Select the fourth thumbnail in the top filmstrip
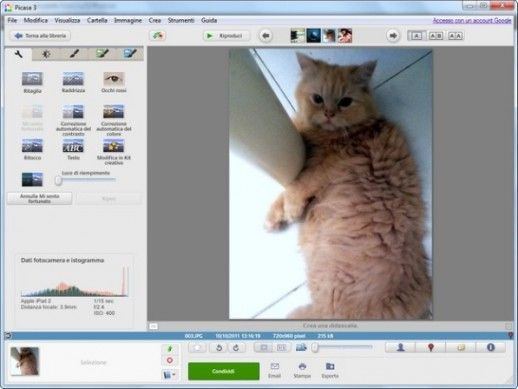This screenshot has width=518, height=389. pyautogui.click(x=345, y=36)
